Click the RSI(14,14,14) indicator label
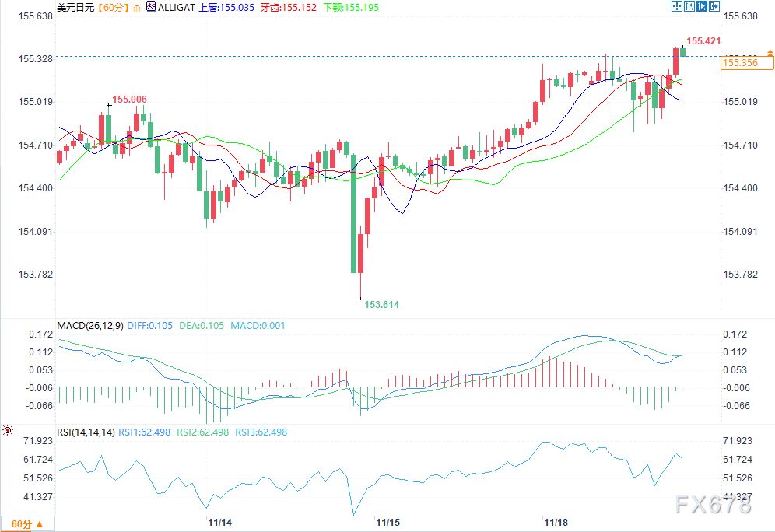The height and width of the screenshot is (532, 775). (x=86, y=432)
